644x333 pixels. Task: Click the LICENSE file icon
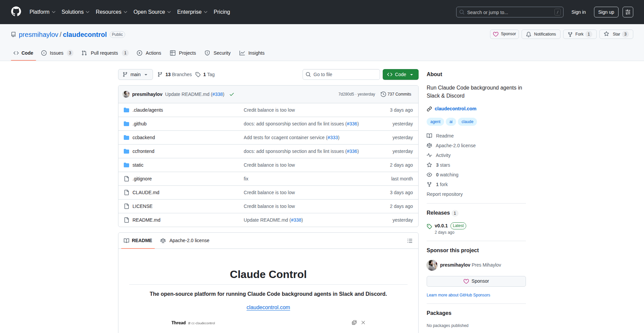[x=126, y=206]
